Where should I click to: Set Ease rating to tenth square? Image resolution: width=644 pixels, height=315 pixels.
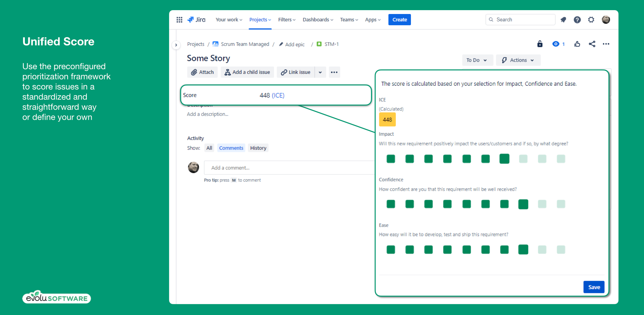(561, 250)
